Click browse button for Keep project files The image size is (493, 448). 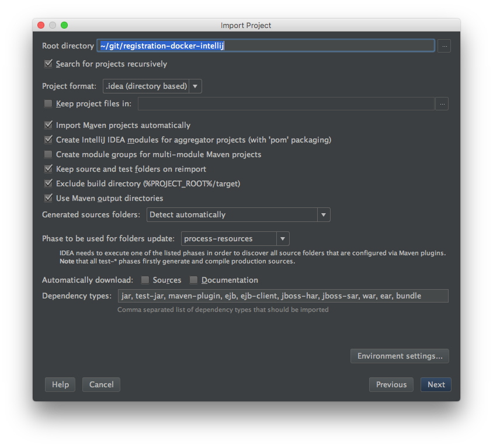[x=442, y=104]
